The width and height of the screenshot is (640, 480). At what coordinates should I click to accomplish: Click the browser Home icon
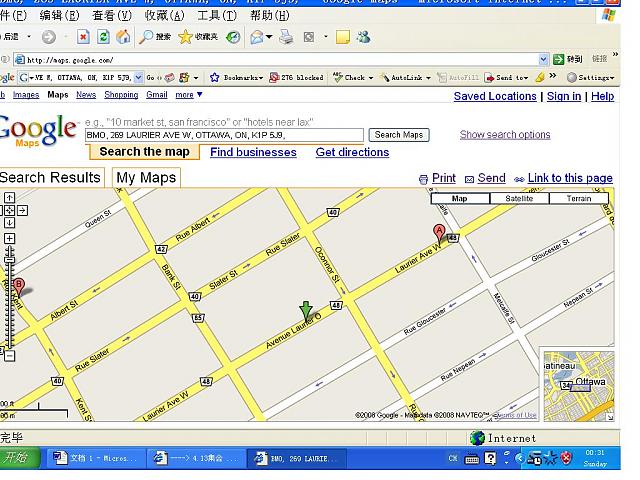pos(123,37)
